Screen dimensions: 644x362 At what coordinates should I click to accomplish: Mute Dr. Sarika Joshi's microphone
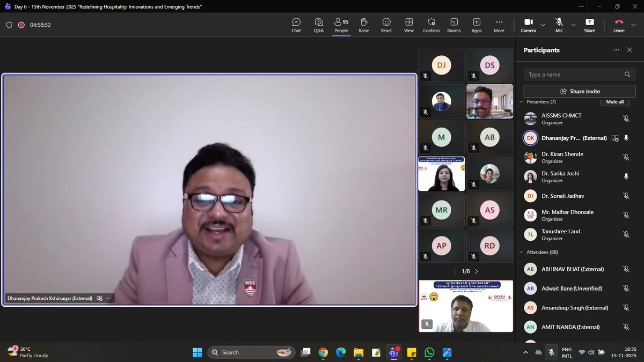point(626,177)
